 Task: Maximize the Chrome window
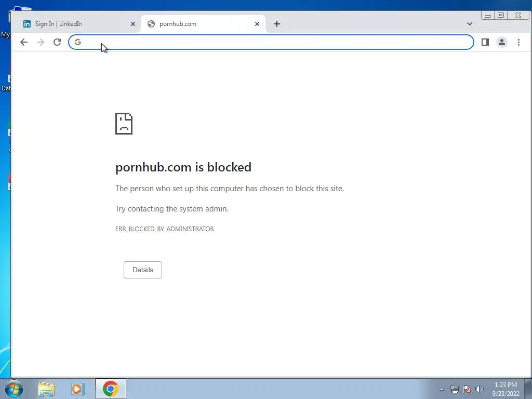(501, 15)
